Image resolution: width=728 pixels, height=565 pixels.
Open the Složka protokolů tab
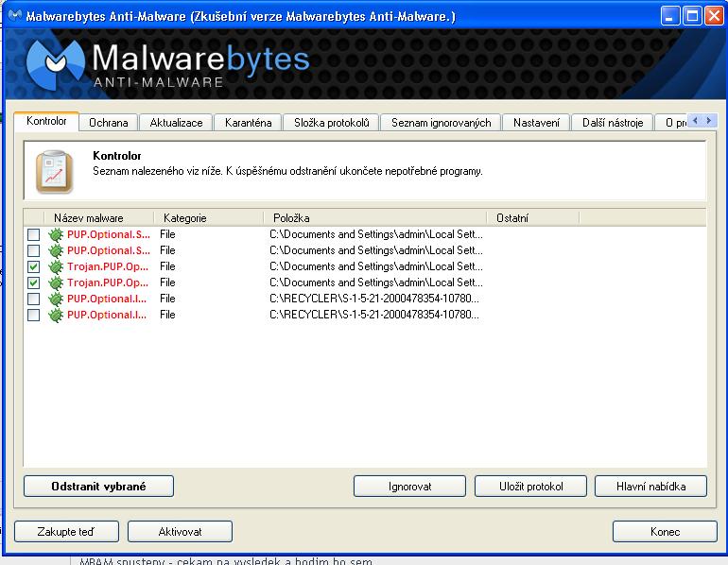[x=332, y=123]
